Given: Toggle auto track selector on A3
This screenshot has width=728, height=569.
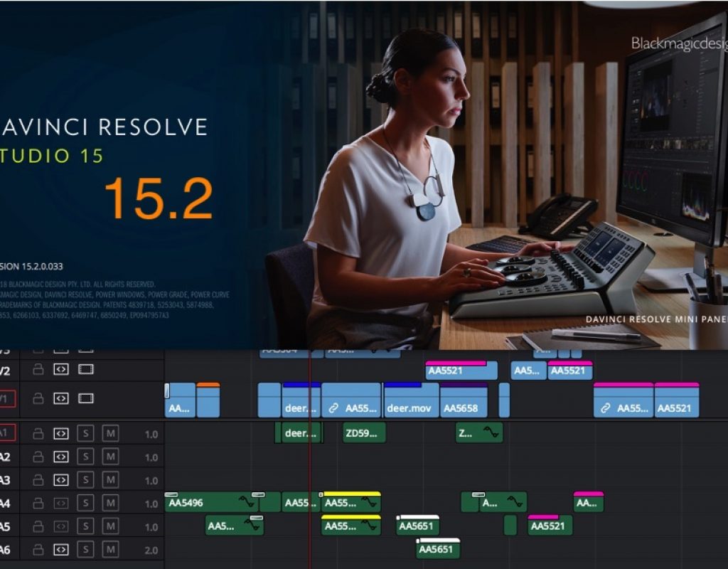Looking at the screenshot, I should 61,480.
